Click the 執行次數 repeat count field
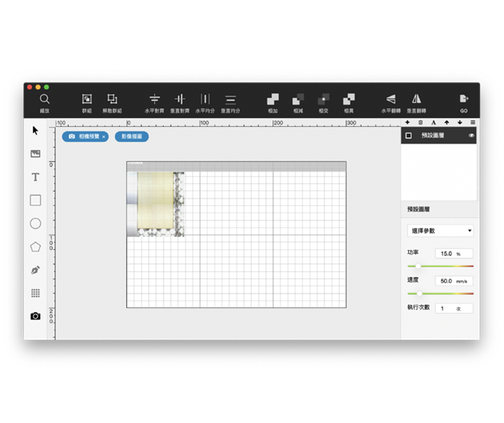This screenshot has height=423, width=504. click(x=453, y=308)
